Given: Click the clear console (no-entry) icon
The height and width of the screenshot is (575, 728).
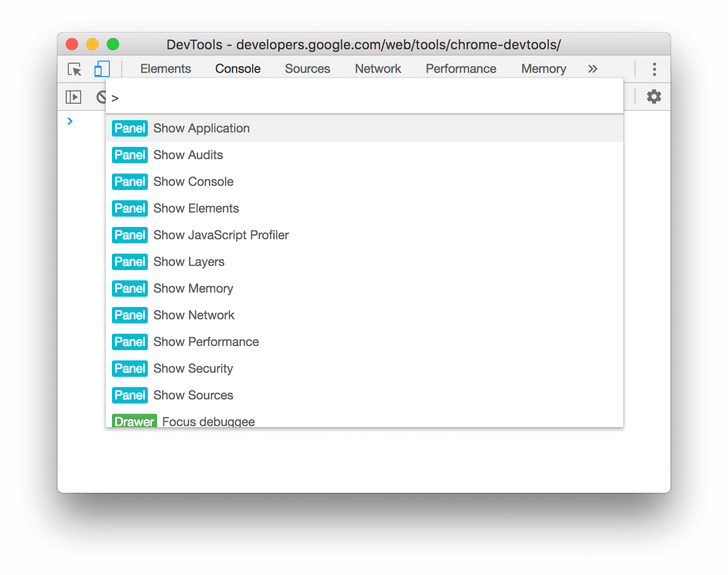Looking at the screenshot, I should (x=101, y=97).
